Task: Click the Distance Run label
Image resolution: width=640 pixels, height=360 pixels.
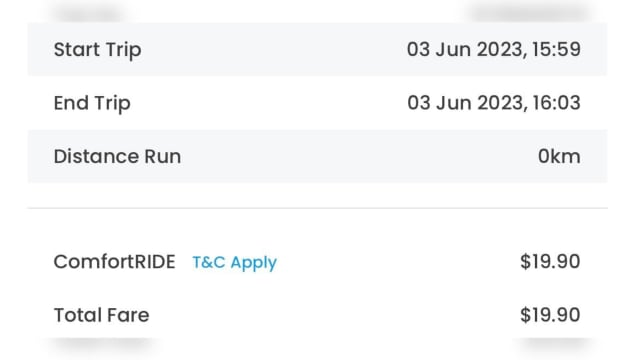Action: pyautogui.click(x=118, y=156)
